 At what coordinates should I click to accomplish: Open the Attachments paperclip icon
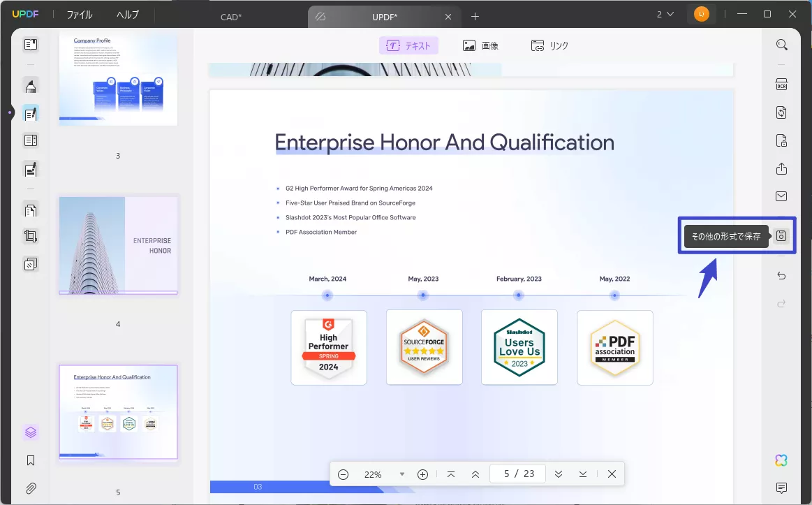coord(31,488)
